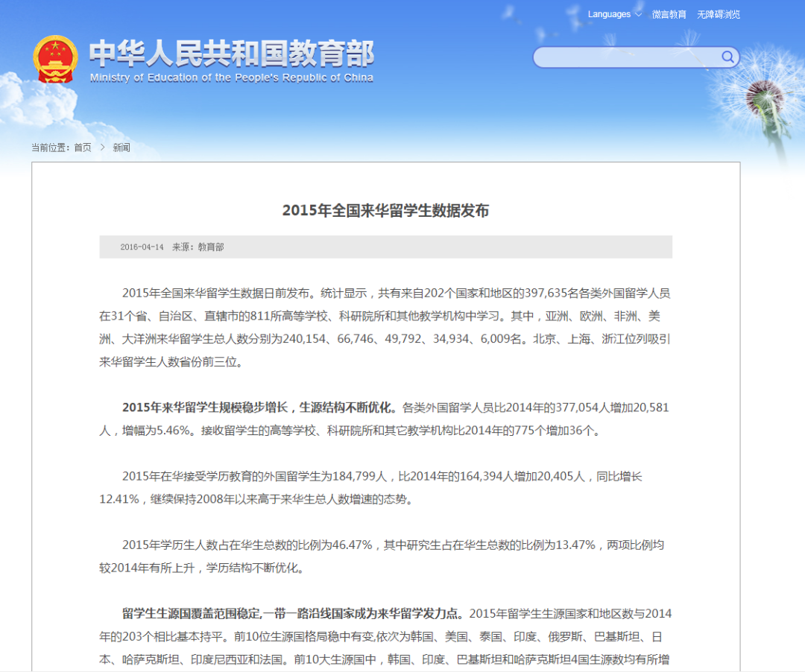805x672 pixels.
Task: Open the 微言教育 link
Action: (x=669, y=14)
